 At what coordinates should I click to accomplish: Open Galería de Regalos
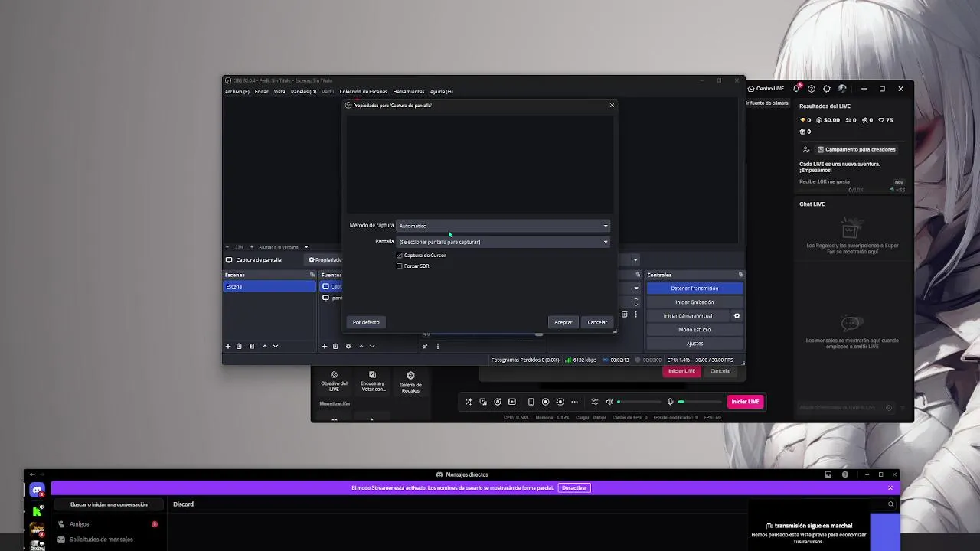click(410, 381)
